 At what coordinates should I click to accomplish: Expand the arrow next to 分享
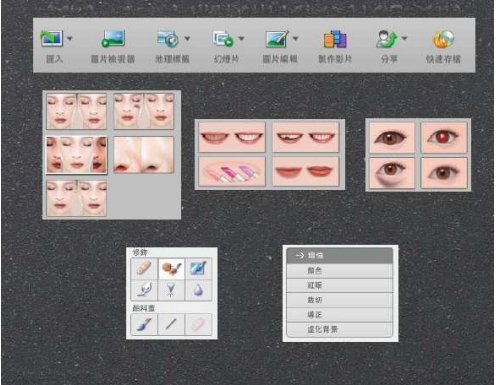click(404, 38)
